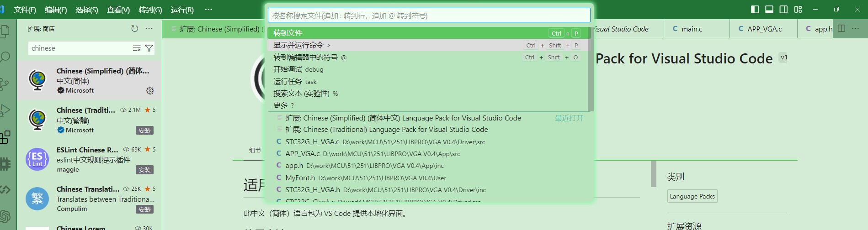The height and width of the screenshot is (230, 868).
Task: Choose 转到编辑器中的符号 @ entry
Action: click(x=428, y=57)
